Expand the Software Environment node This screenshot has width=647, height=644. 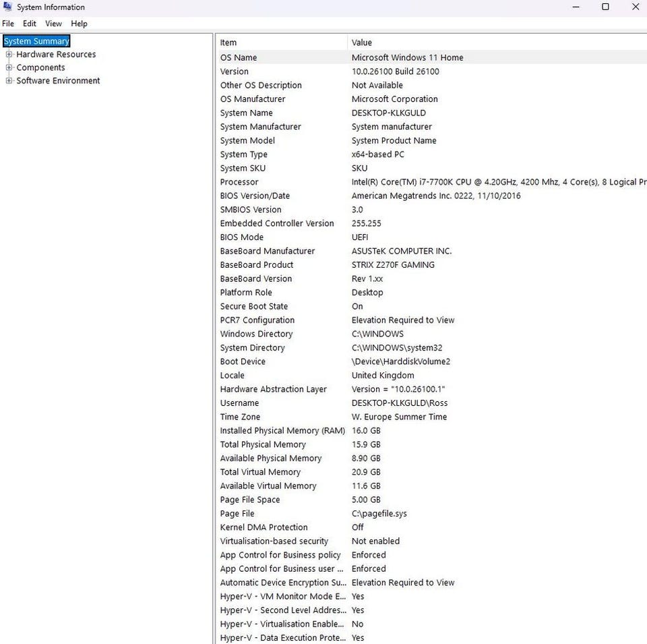(9, 81)
